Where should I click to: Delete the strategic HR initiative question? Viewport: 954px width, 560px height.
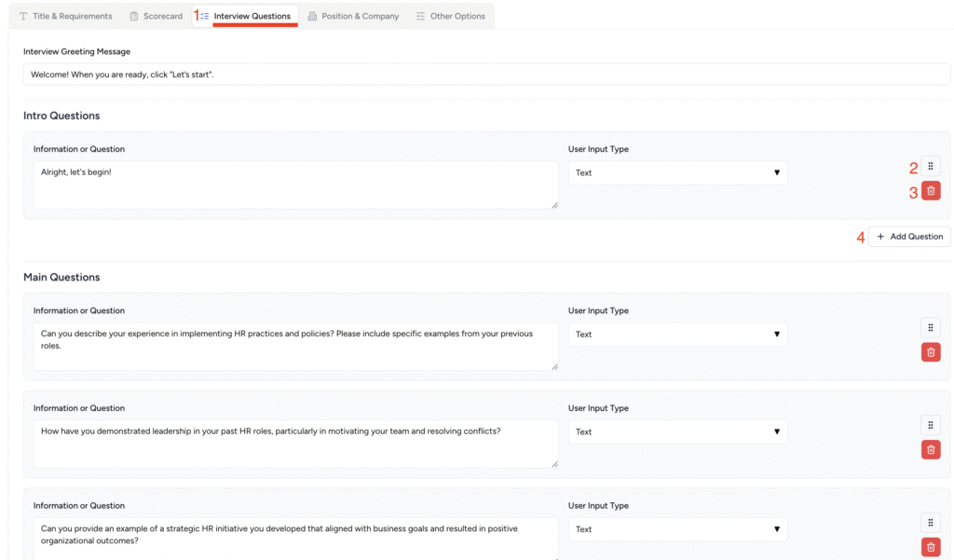point(931,547)
